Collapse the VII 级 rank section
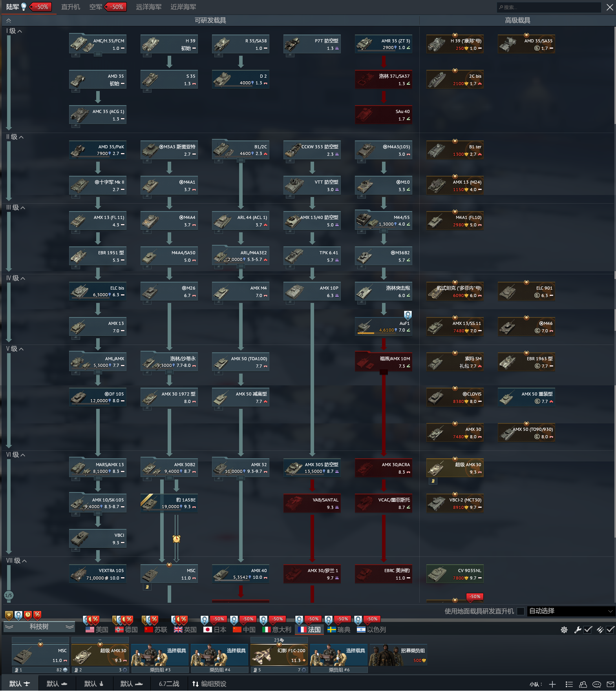The height and width of the screenshot is (691, 616). coord(16,561)
